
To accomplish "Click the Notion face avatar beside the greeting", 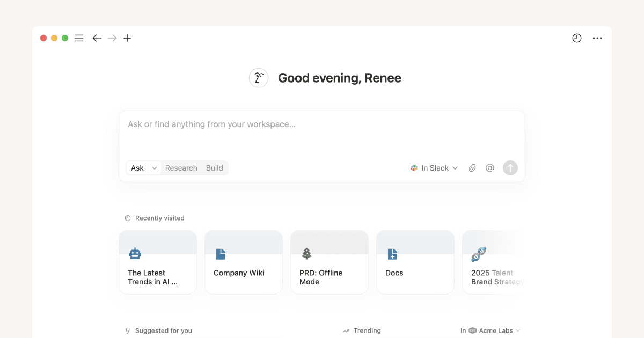I will 258,78.
